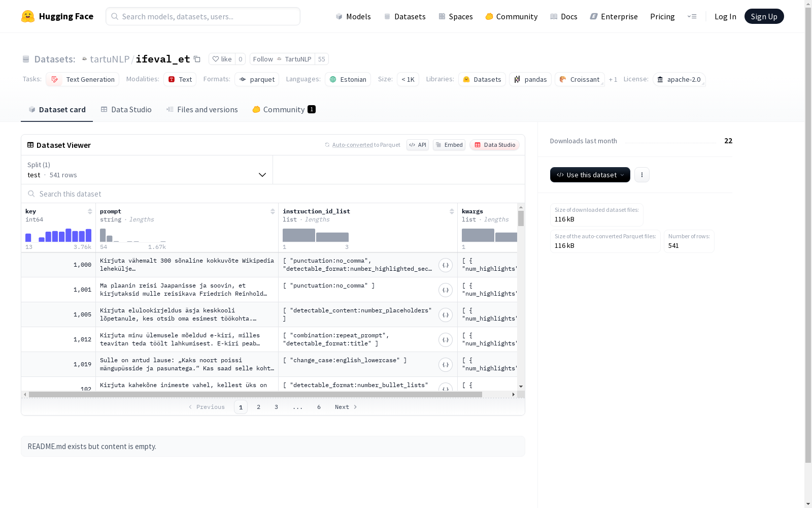This screenshot has width=812, height=508.
Task: Sort by key column
Action: [90, 211]
